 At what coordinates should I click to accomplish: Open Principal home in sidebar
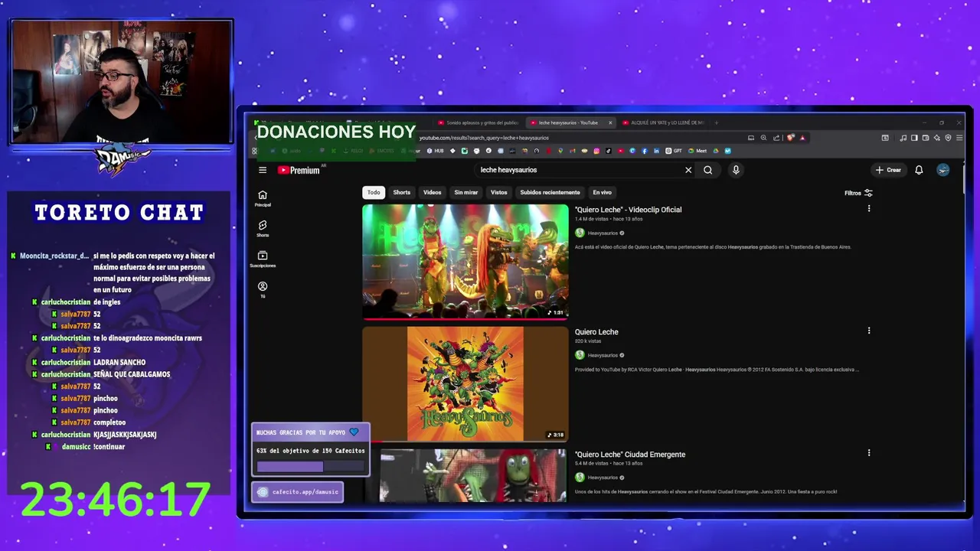click(x=263, y=198)
